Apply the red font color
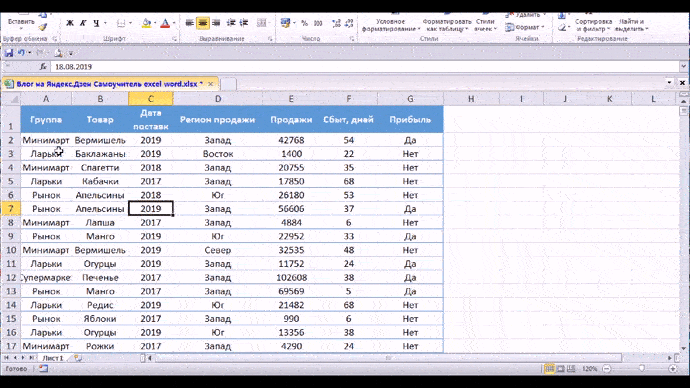 165,23
